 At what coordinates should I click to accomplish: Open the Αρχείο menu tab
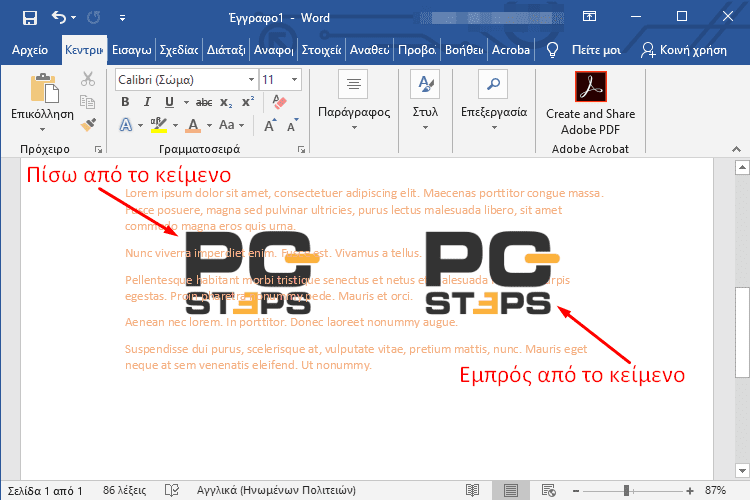pos(30,50)
